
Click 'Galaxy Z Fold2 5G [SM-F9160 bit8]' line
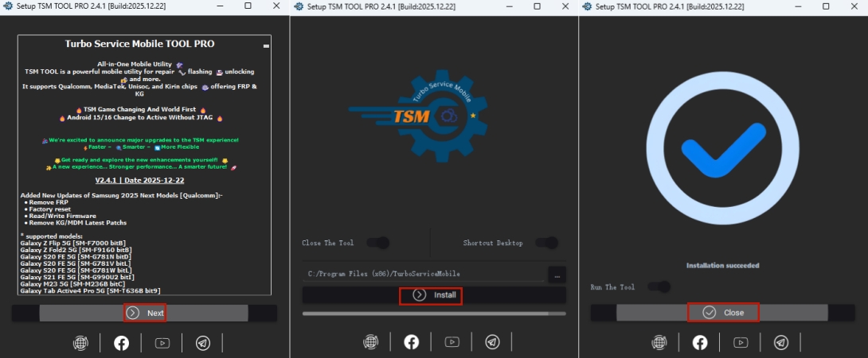click(76, 250)
